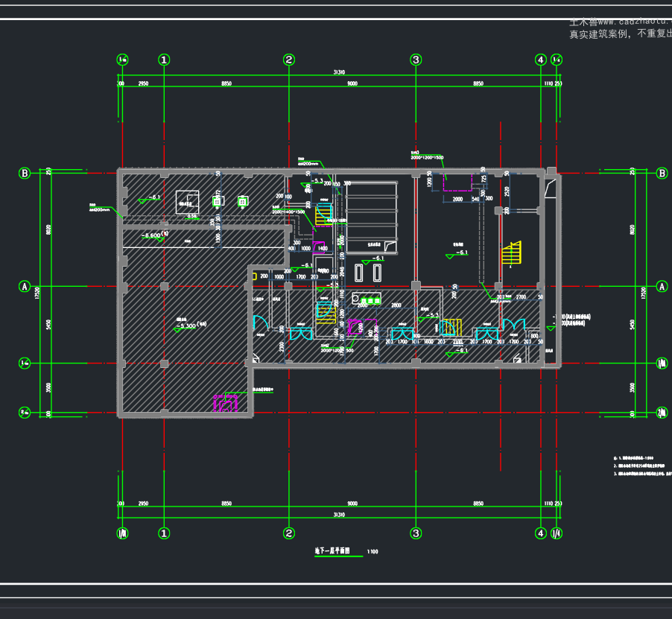
Task: Click the top 9000 dimension text
Action: point(352,83)
